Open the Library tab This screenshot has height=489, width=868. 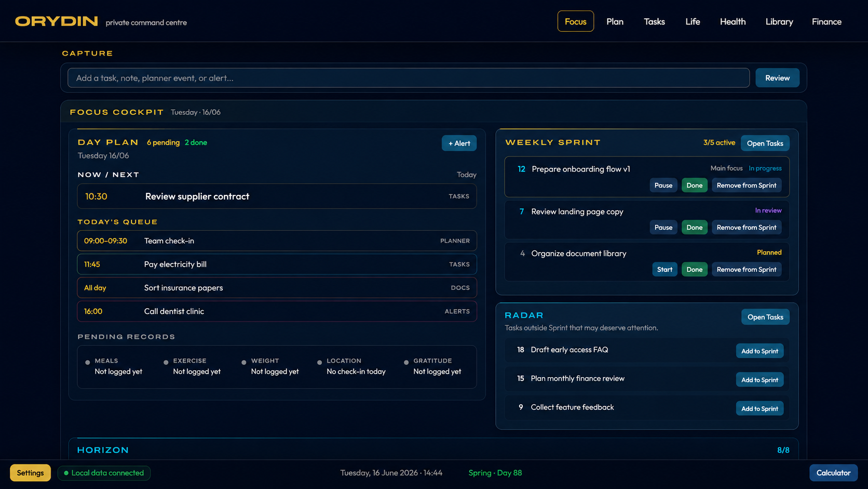pos(779,21)
